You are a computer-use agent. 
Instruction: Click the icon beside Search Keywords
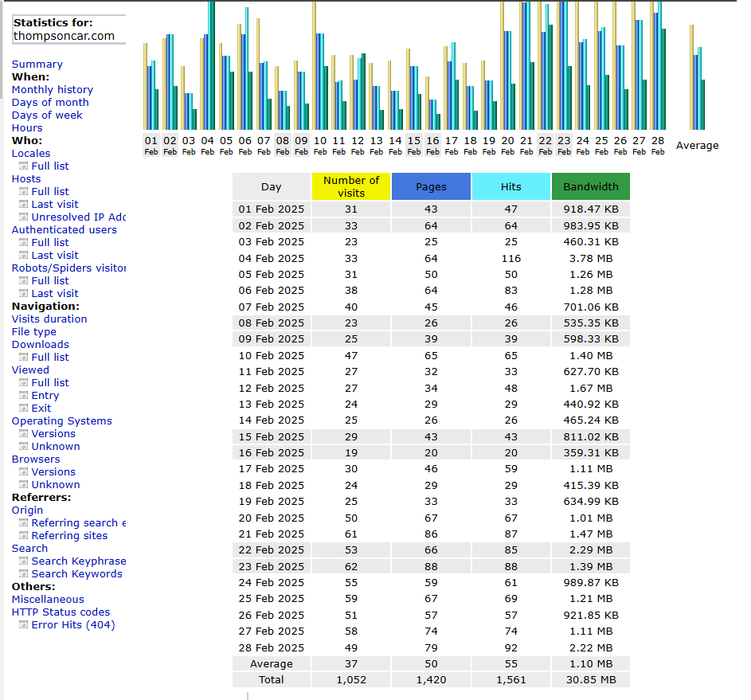pos(24,574)
